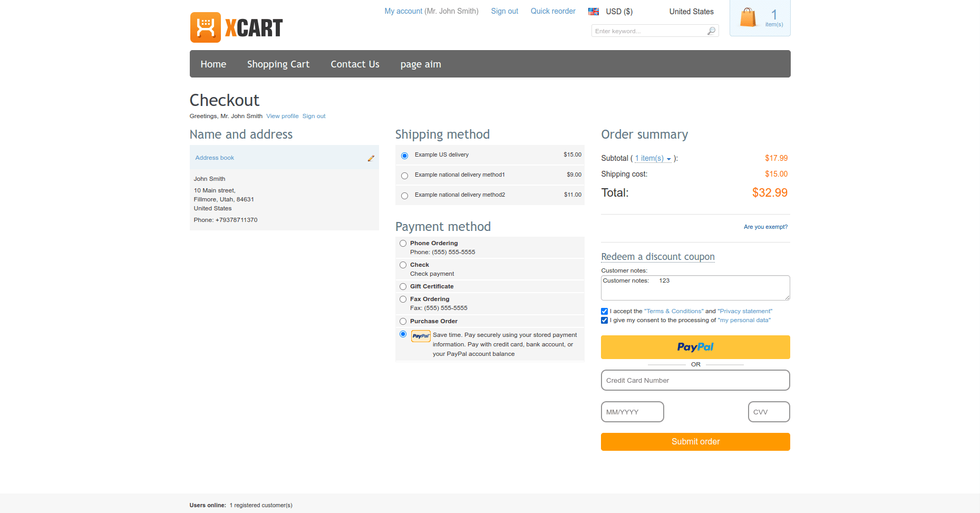Click the Submit order button
Viewport: 980px width, 513px height.
tap(695, 442)
